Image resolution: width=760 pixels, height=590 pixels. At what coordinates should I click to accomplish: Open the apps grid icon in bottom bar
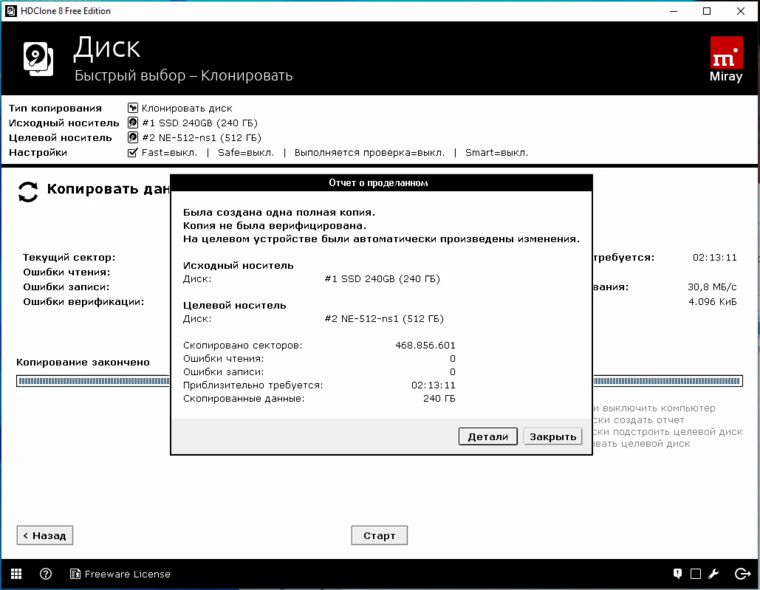pos(16,574)
